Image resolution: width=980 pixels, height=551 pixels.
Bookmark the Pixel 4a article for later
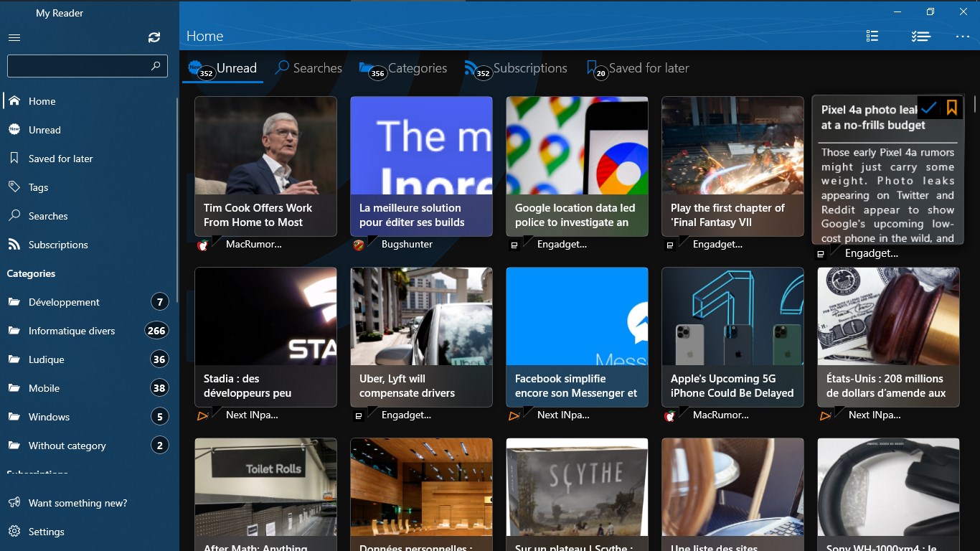[x=952, y=108]
